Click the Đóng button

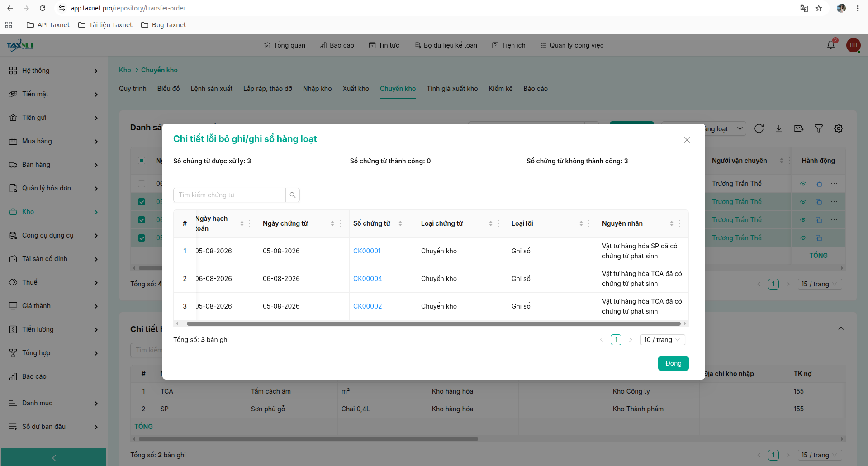(674, 363)
